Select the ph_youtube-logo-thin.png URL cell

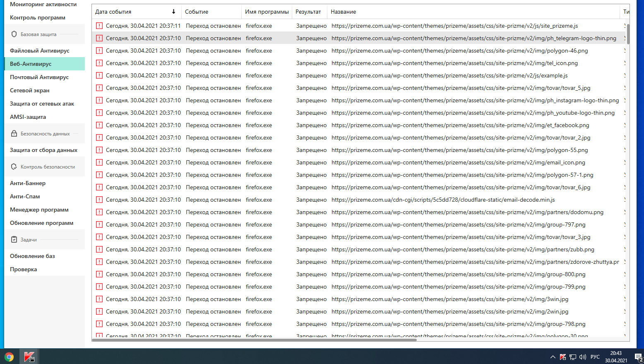473,113
